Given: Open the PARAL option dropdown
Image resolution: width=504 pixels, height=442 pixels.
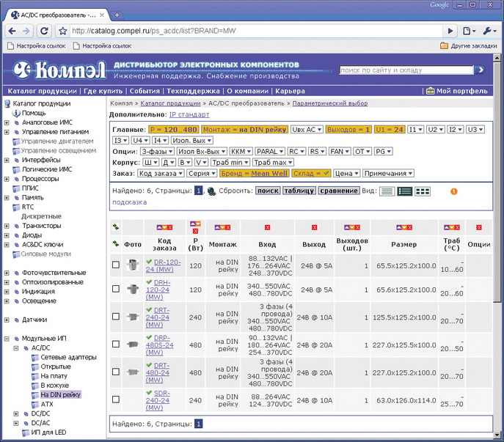Looking at the screenshot, I should (270, 151).
